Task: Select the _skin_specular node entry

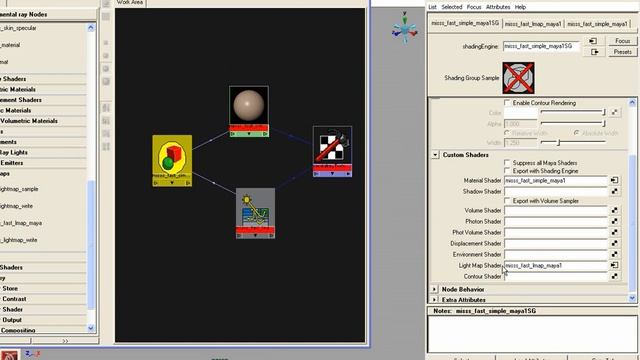Action: point(18,28)
